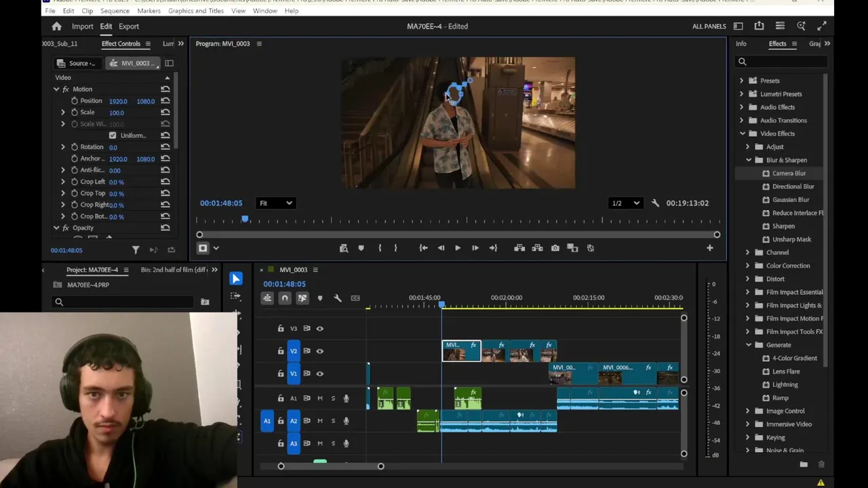Add a marker in the Program monitor

pos(361,248)
